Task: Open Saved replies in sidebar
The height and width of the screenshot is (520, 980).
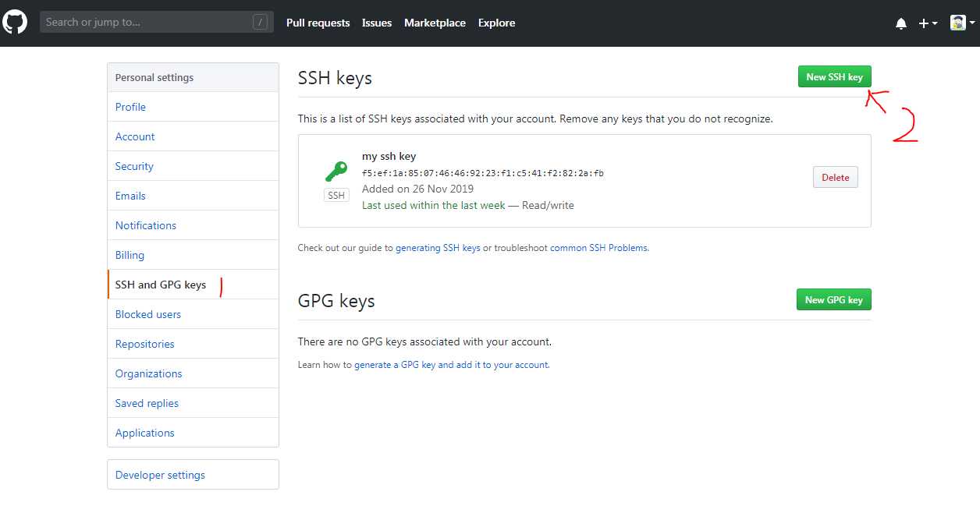Action: (x=193, y=403)
